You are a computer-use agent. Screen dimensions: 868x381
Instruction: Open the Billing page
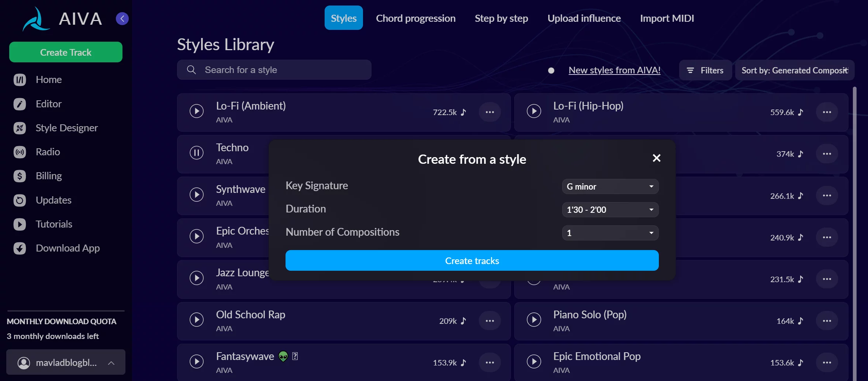38,176
